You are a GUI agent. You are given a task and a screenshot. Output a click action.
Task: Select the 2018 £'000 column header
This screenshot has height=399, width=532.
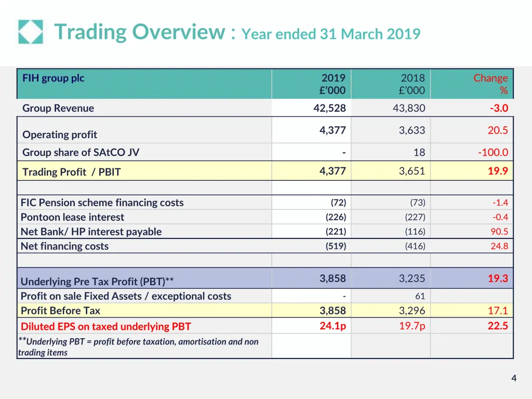(412, 84)
